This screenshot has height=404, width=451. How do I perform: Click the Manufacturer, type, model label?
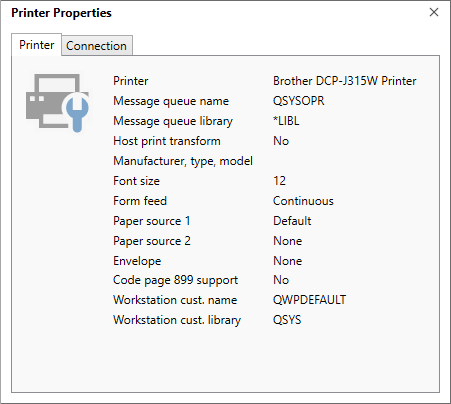tap(183, 161)
